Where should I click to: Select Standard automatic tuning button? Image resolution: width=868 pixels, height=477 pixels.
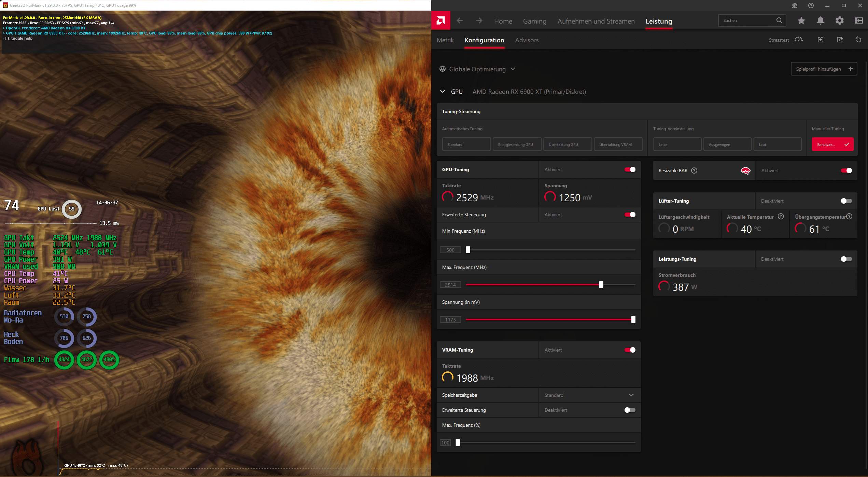[x=466, y=144]
